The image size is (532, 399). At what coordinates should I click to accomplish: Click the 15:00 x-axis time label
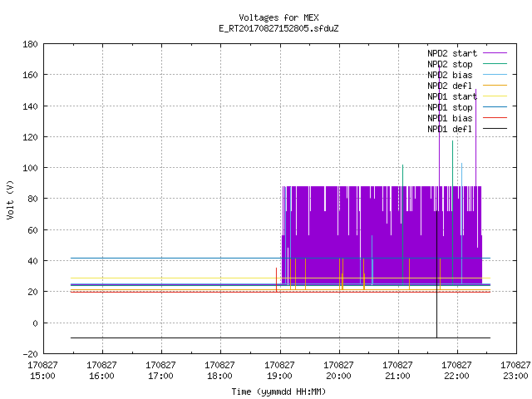[x=42, y=376]
